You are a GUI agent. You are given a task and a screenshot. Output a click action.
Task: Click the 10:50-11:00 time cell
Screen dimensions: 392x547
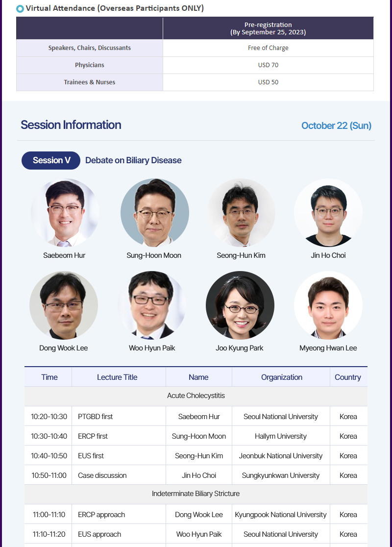point(49,475)
